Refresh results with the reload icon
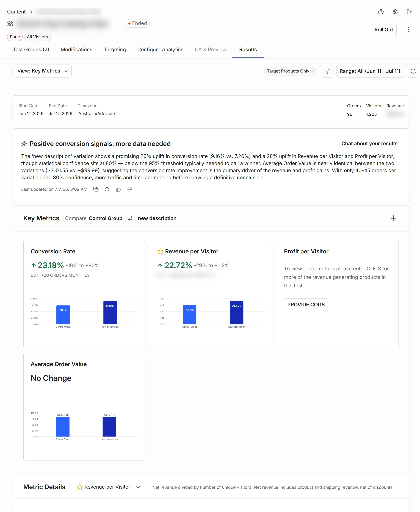The image size is (420, 512). (413, 71)
